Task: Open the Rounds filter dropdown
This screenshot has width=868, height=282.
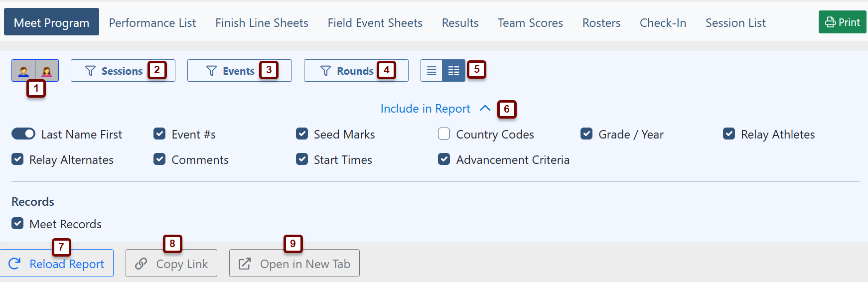Action: coord(356,71)
